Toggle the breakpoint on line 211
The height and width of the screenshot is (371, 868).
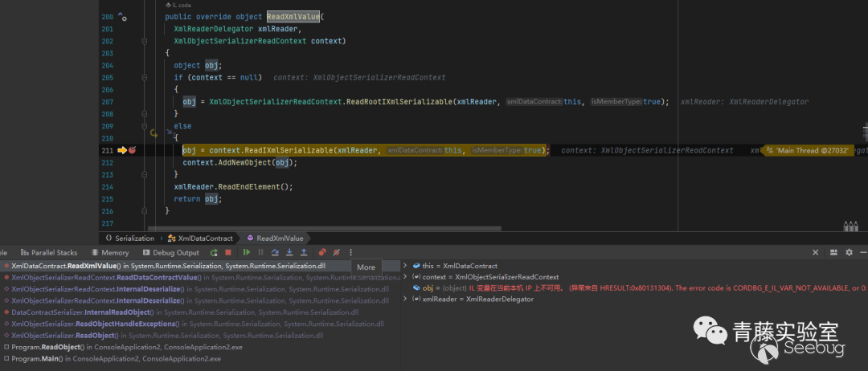tap(132, 150)
